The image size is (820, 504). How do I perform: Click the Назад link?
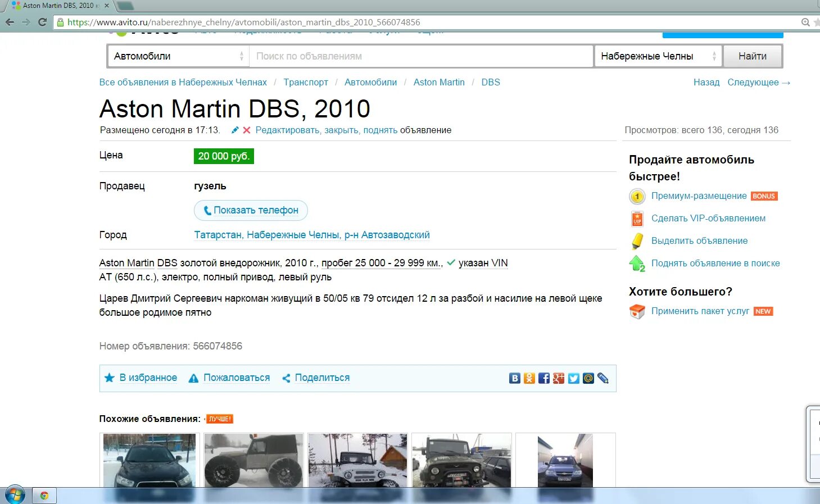(x=706, y=82)
